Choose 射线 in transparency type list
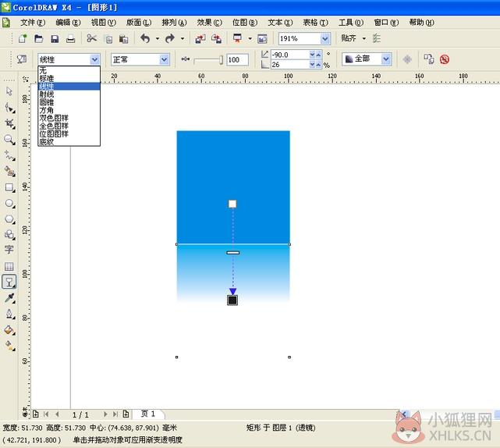Screen dimensions: 500x448 (x=69, y=94)
